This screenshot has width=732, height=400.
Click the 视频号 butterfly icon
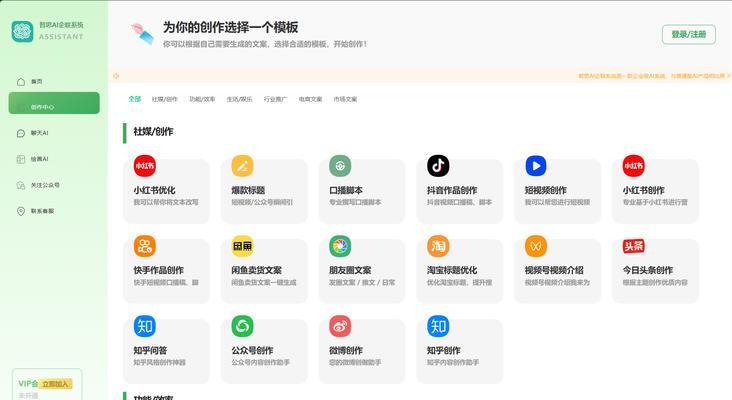point(535,246)
